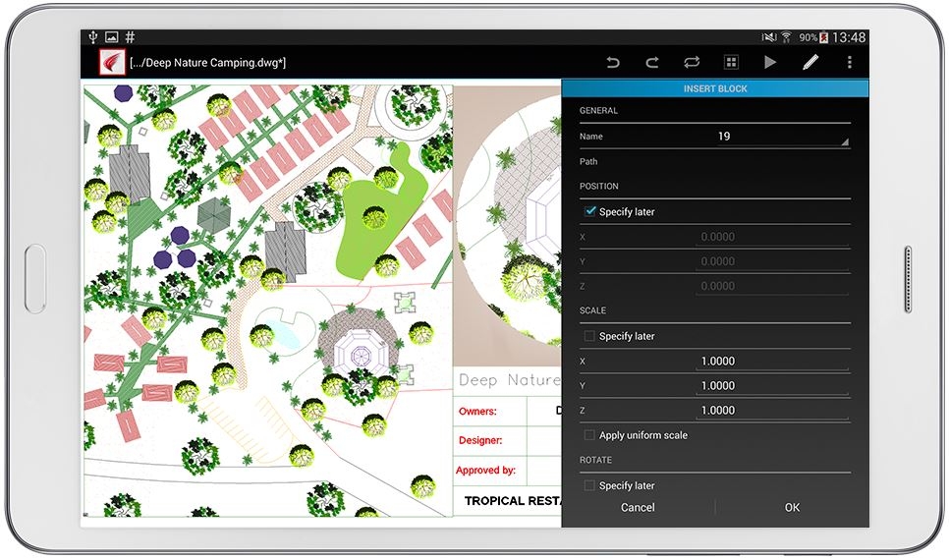Select the pencil draw tool icon
The width and height of the screenshot is (949, 560).
[810, 63]
